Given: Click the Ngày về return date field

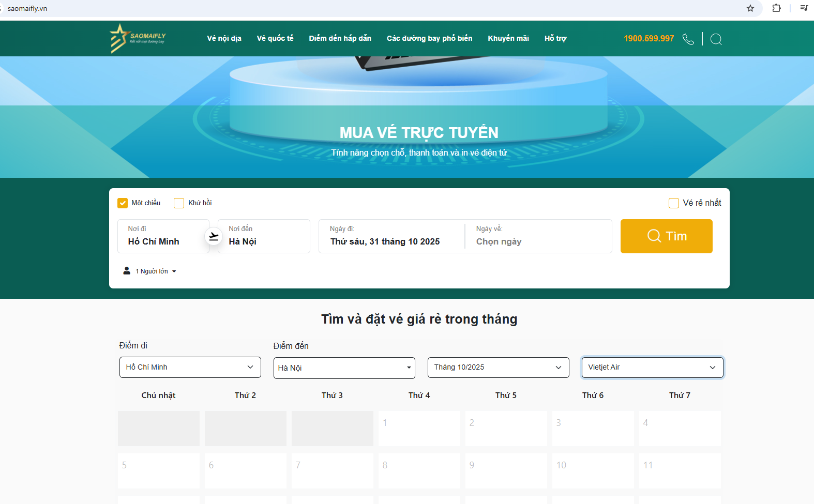Looking at the screenshot, I should (538, 236).
